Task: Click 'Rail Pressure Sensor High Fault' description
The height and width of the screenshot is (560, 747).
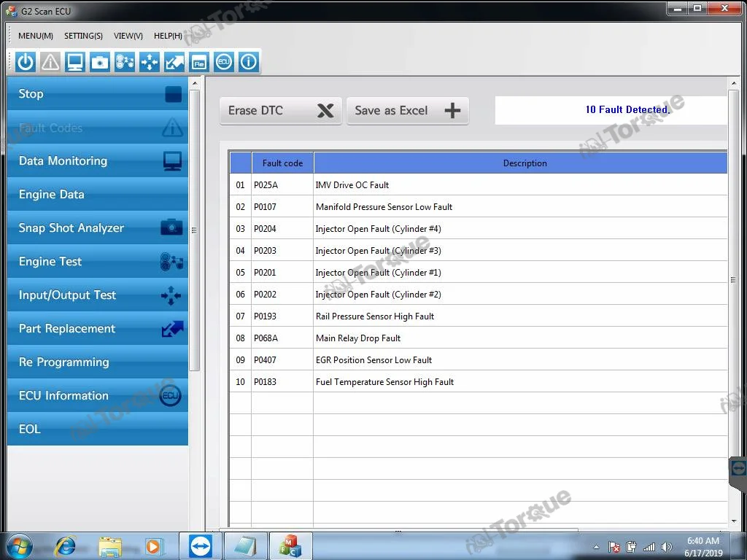Action: pos(375,316)
